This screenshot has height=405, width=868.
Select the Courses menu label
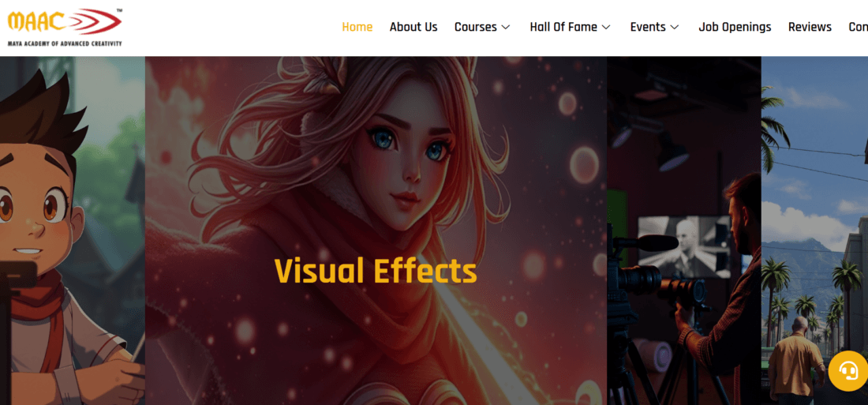[475, 27]
